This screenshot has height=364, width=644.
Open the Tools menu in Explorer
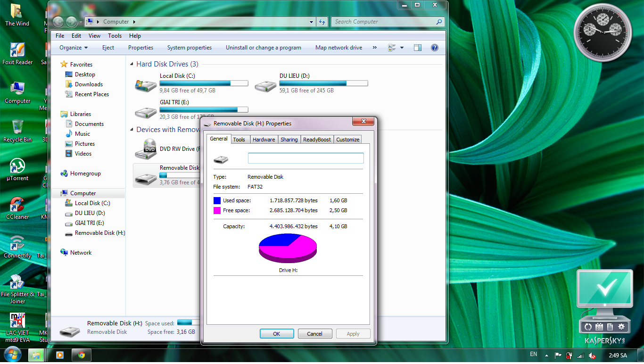coord(115,36)
